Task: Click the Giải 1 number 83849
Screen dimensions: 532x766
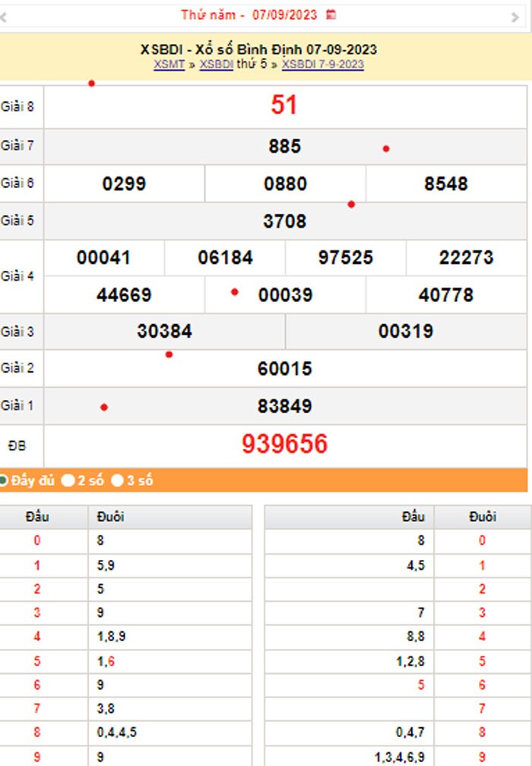Action: point(284,406)
